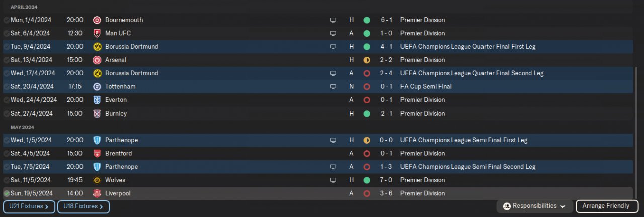Open the U18 Fixtures list
Viewport: 644px width, 217px height.
point(83,206)
